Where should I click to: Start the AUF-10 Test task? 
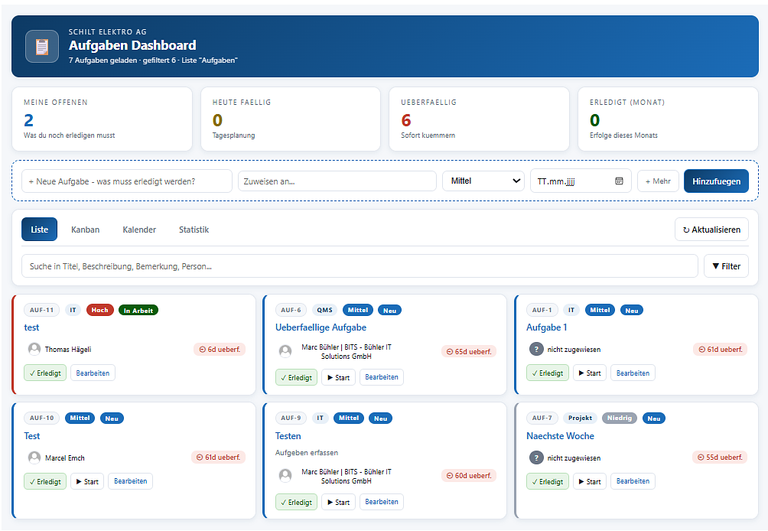(x=87, y=481)
